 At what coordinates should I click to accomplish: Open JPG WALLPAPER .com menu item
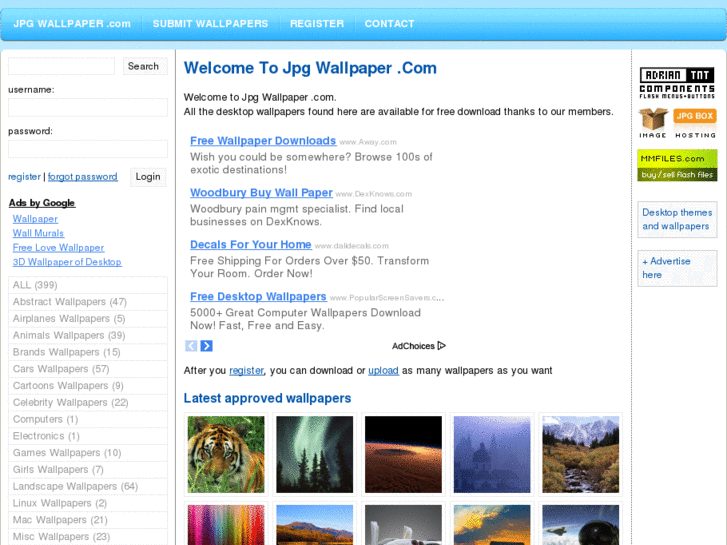point(72,24)
